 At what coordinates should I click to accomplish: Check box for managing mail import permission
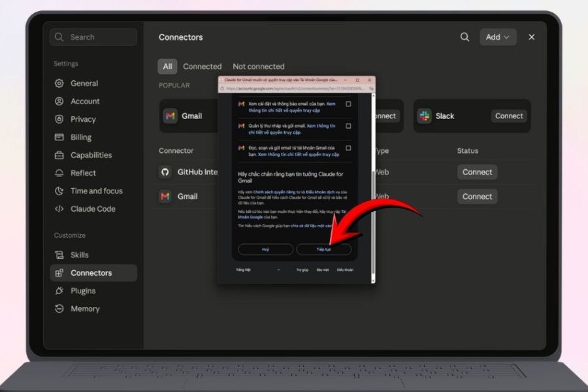coord(348,126)
